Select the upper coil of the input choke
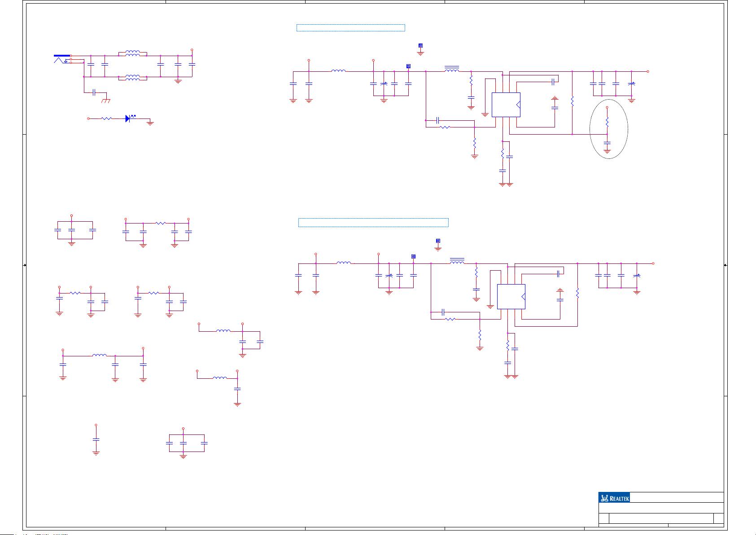Viewport: 756px width, 535px height. click(x=132, y=53)
